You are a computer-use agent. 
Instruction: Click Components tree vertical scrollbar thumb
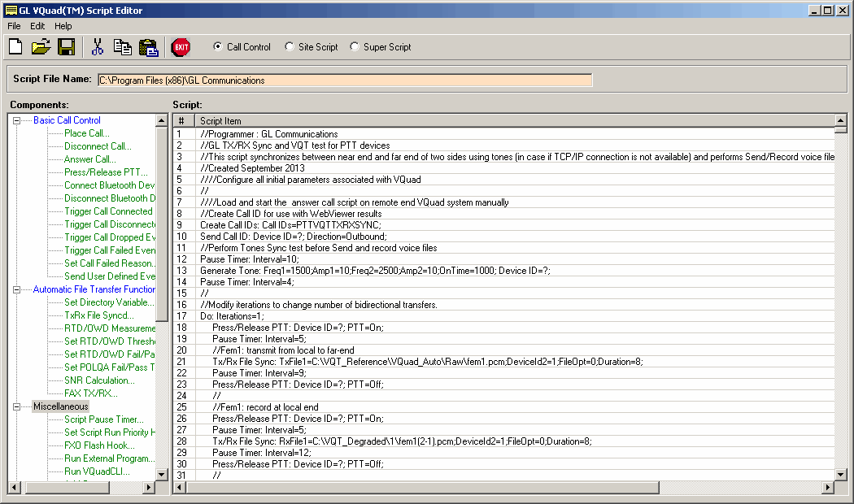pos(161,224)
